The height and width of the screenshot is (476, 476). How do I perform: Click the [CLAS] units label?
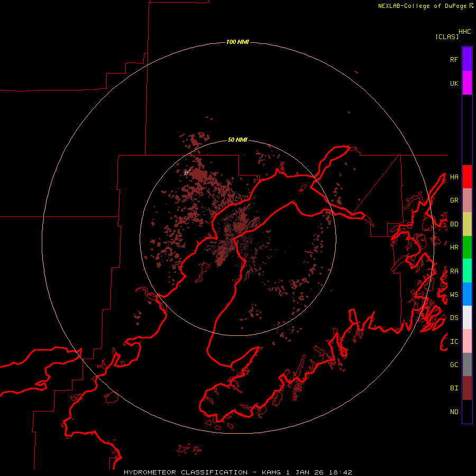447,36
